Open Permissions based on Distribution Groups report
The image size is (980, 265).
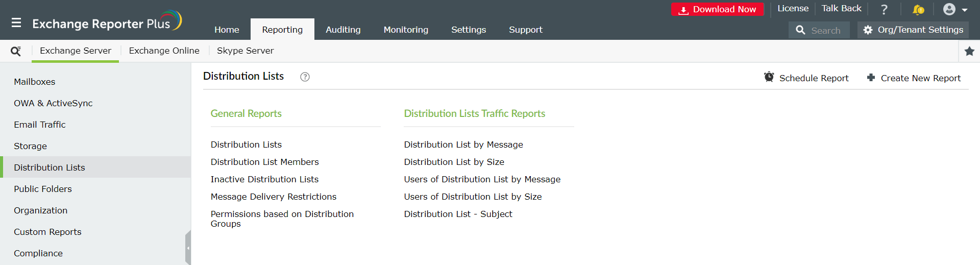pos(282,219)
